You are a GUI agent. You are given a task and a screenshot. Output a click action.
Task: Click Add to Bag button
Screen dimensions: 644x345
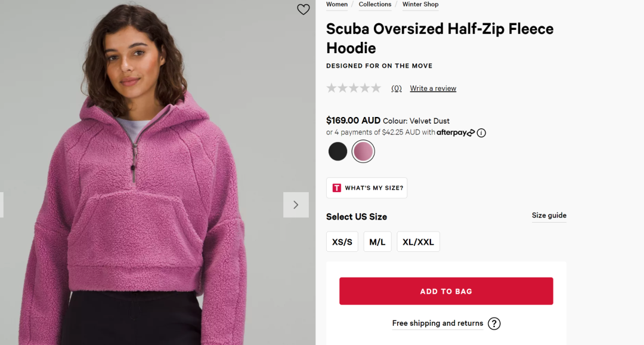coord(446,291)
